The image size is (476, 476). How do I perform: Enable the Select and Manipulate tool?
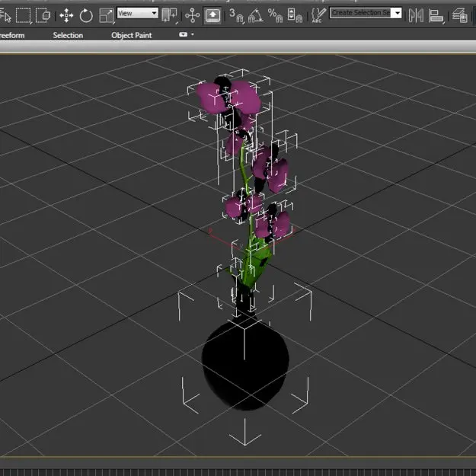[x=193, y=15]
